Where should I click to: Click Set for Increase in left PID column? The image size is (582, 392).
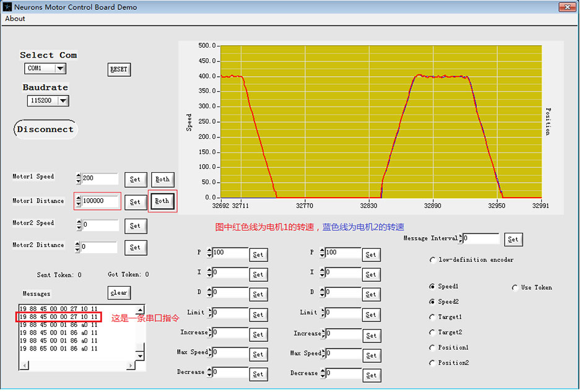258,334
